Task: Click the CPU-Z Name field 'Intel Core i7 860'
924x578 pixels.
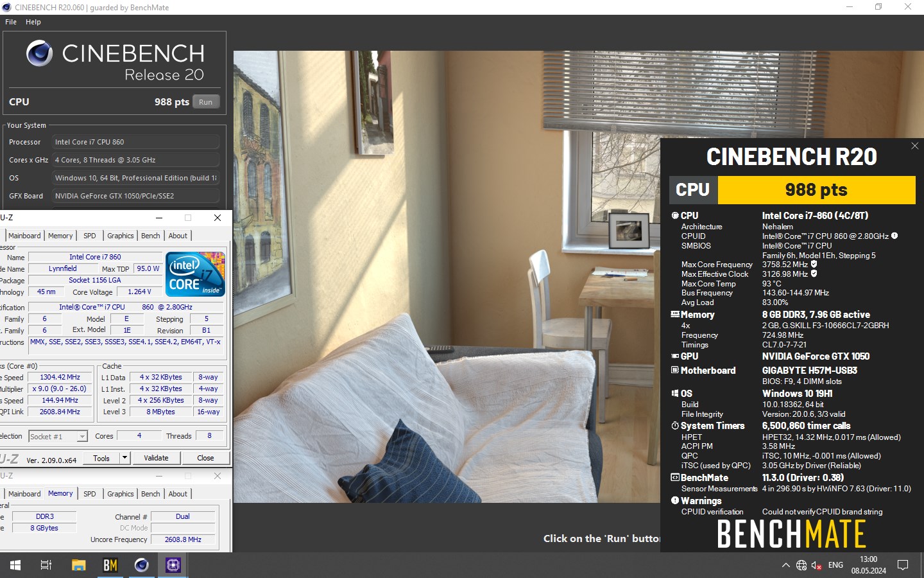Action: pyautogui.click(x=95, y=257)
